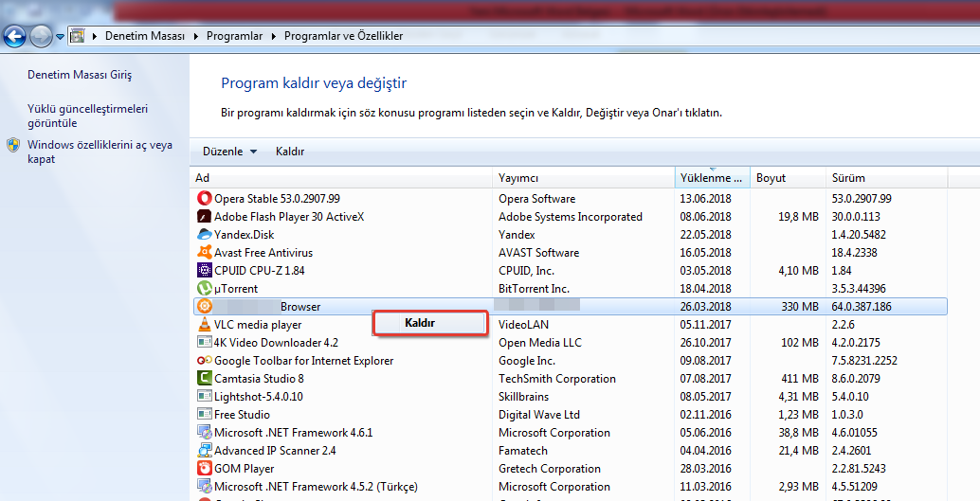Navigate to Programlar in the breadcrumb

[236, 36]
